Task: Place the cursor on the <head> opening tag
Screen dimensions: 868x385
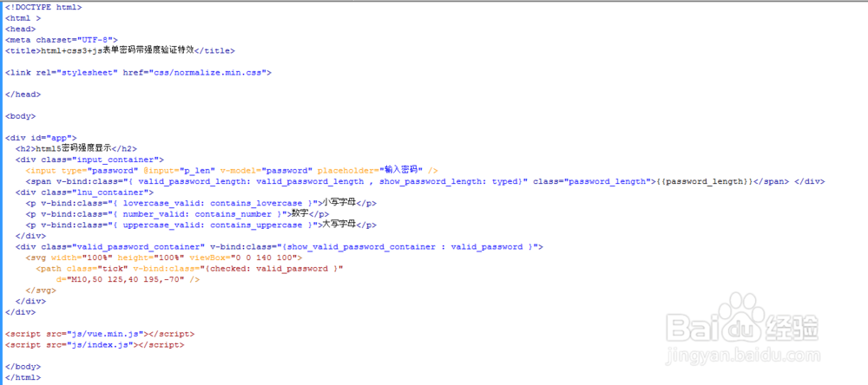Action: click(x=21, y=29)
